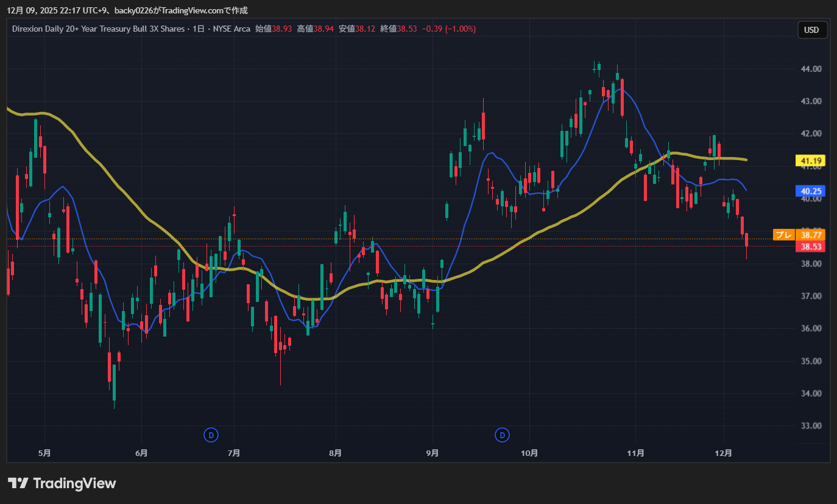Click the dividend marker near 7月
The width and height of the screenshot is (837, 504).
(211, 435)
